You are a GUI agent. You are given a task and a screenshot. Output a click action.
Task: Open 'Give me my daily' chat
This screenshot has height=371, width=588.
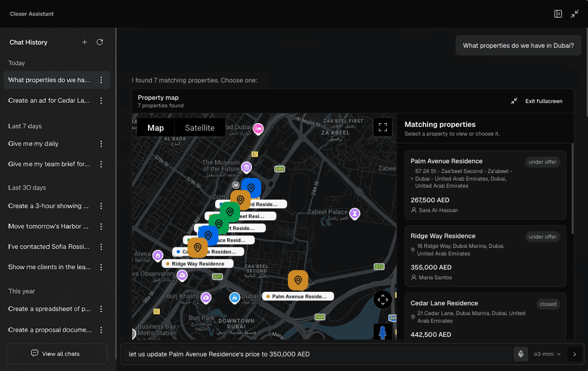coord(34,144)
